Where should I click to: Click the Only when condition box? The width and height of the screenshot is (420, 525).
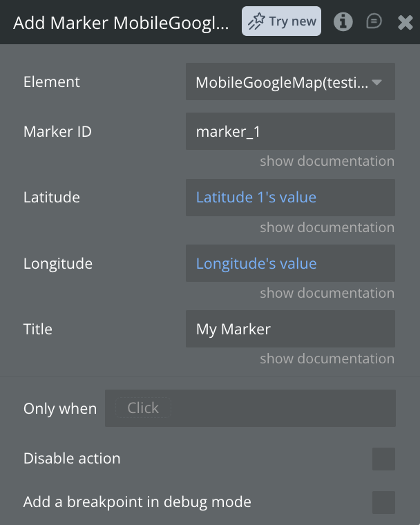pyautogui.click(x=250, y=408)
